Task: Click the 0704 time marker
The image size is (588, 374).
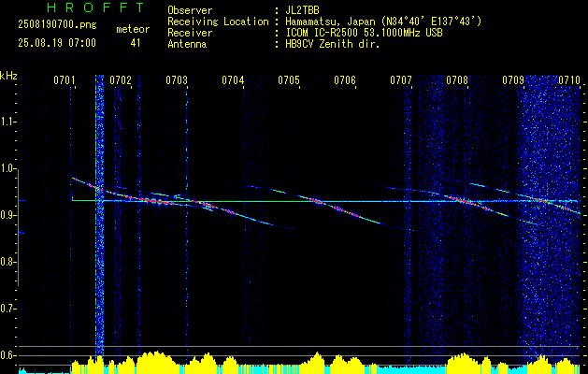Action: pyautogui.click(x=233, y=80)
